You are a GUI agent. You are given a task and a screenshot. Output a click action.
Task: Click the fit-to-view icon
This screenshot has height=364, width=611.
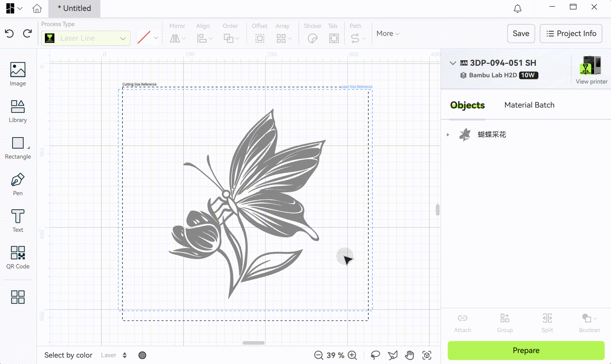427,355
